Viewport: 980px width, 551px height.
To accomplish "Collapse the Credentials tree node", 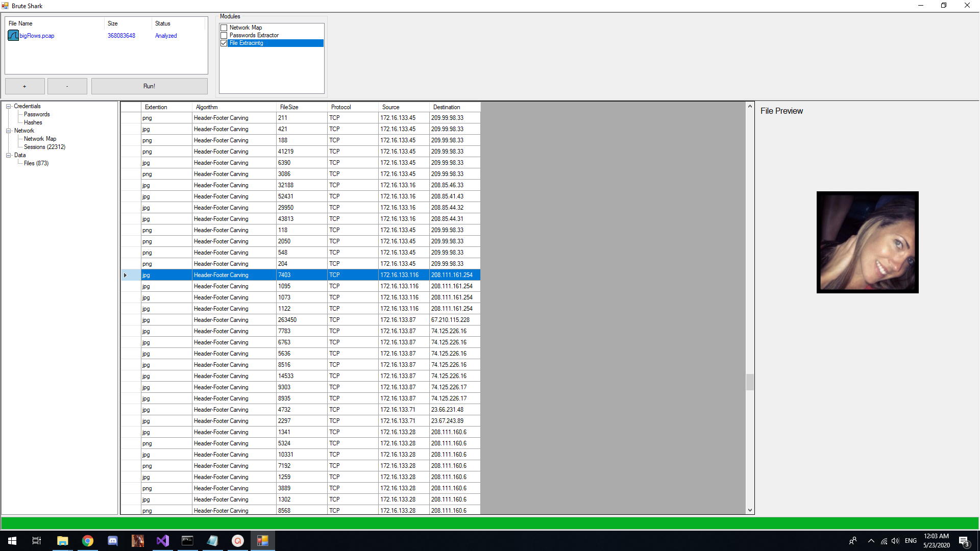I will [x=9, y=106].
